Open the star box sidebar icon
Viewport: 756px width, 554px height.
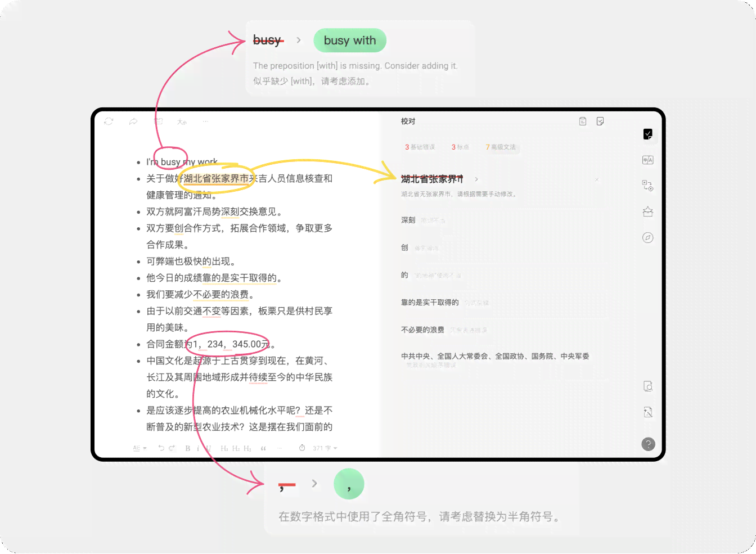tap(648, 211)
